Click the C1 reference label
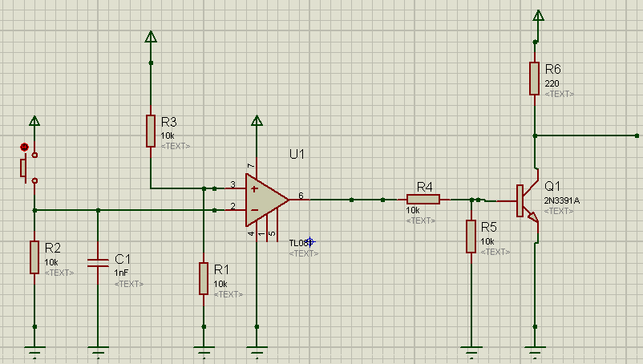The width and height of the screenshot is (643, 364). click(x=123, y=259)
